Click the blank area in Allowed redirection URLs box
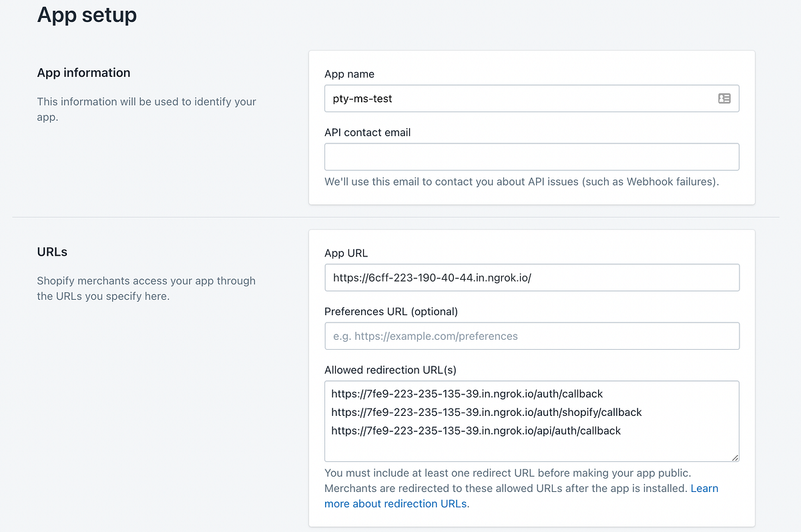This screenshot has width=801, height=532. 531,449
